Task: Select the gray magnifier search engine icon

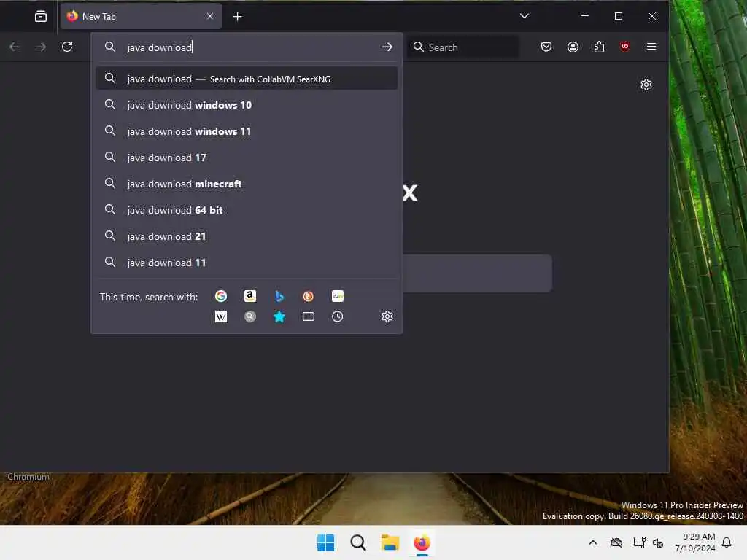Action: pos(250,316)
